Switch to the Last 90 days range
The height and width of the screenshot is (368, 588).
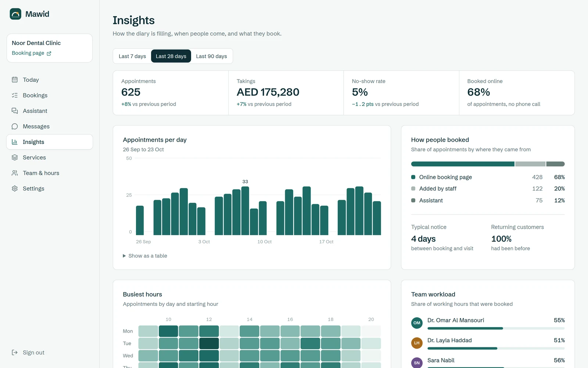coord(211,56)
